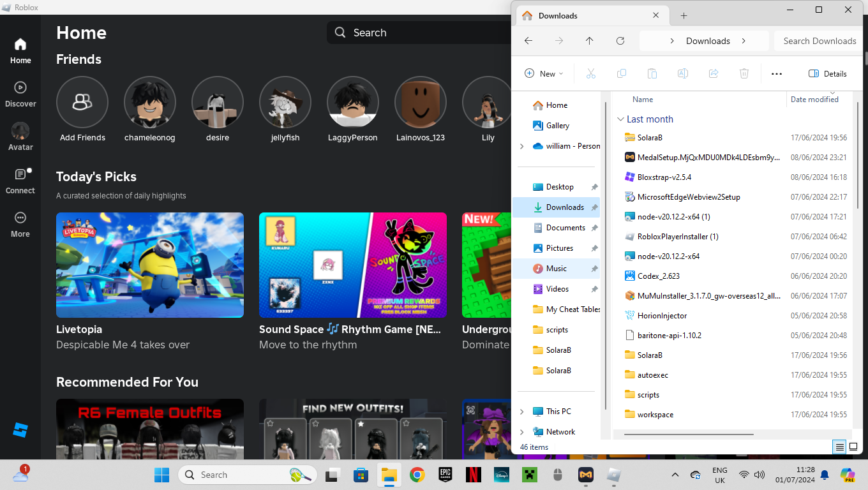Open friend LaggyPerson's avatar in Roblox
This screenshot has width=868, height=490.
353,102
